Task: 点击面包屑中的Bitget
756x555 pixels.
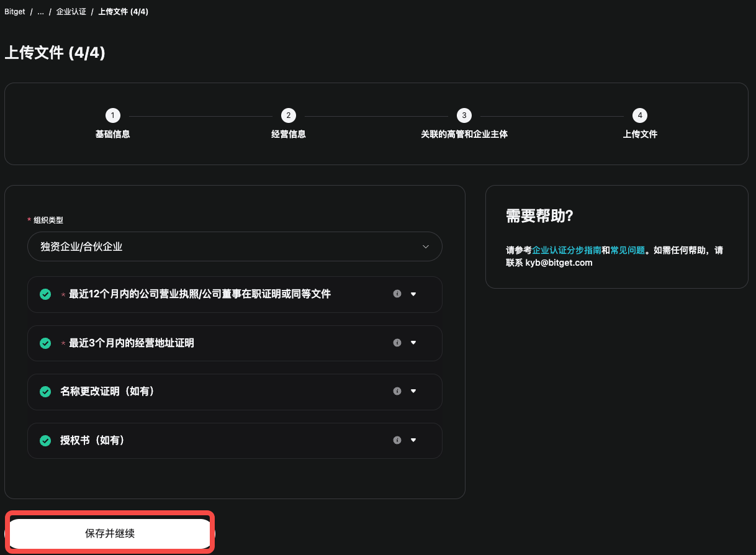Action: pyautogui.click(x=14, y=11)
